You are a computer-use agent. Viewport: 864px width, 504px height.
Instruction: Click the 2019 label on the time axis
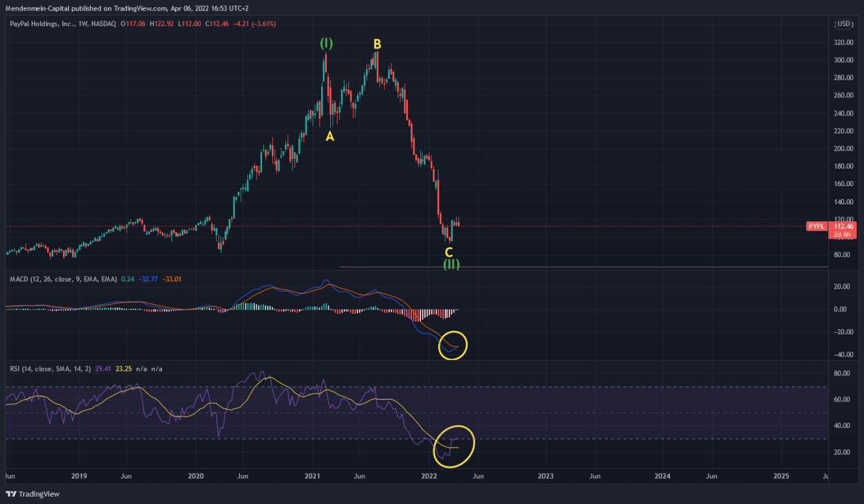click(x=79, y=475)
